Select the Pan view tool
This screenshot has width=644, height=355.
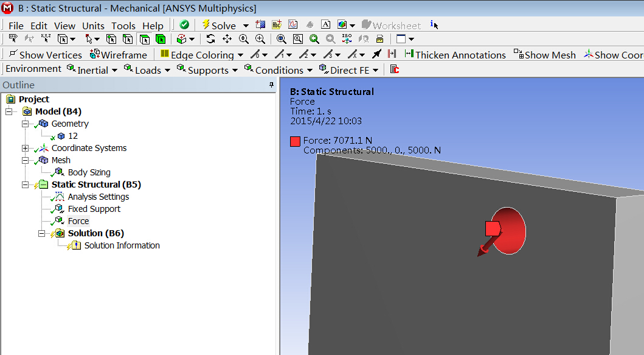coord(227,39)
